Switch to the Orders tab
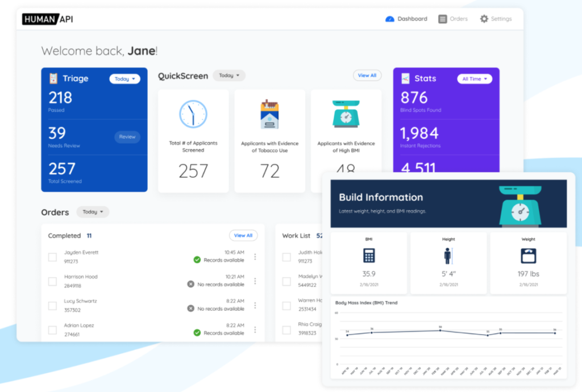This screenshot has height=392, width=582. (x=453, y=18)
